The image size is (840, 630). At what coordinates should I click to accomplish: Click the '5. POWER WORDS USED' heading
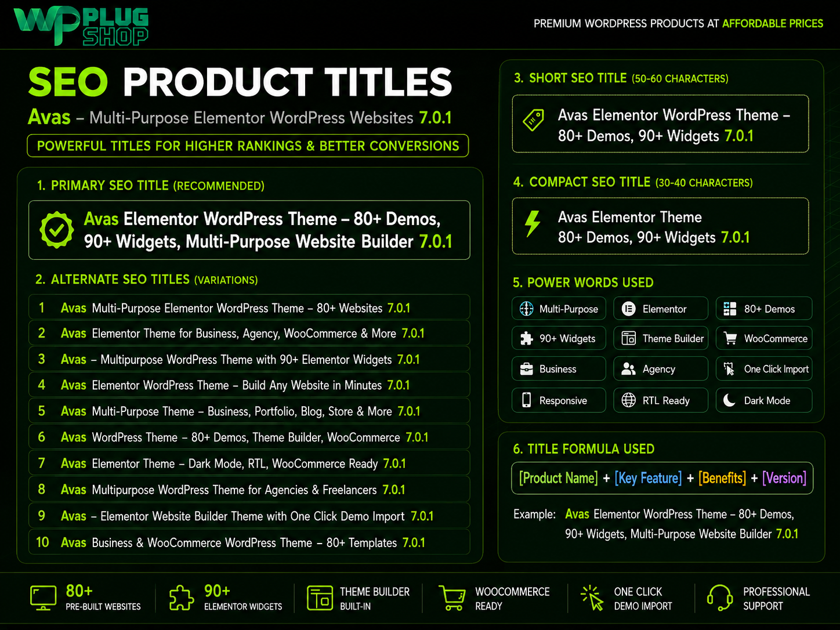click(583, 282)
